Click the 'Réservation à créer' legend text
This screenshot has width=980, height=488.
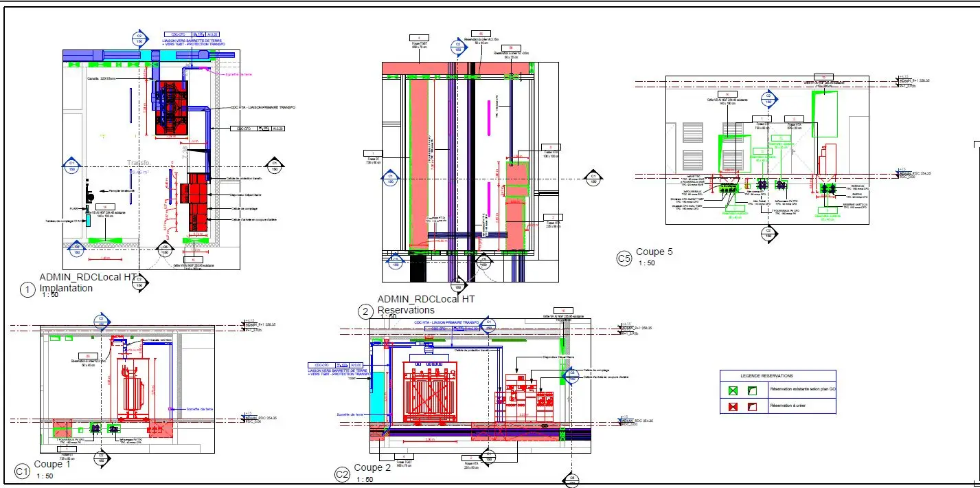pos(787,407)
